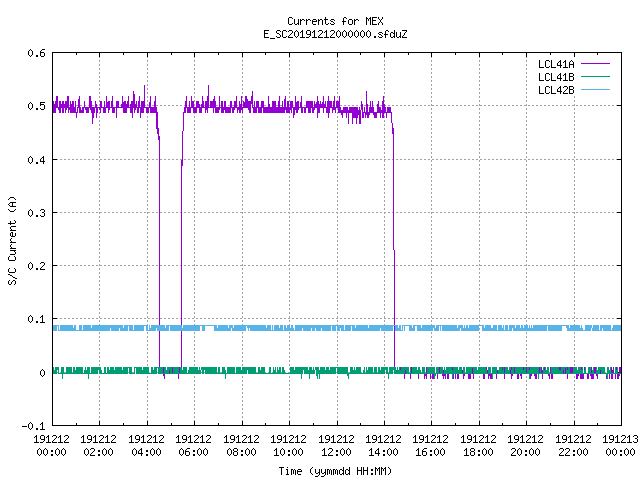Click the 191212 02:00 x-axis tick label

coord(99,446)
